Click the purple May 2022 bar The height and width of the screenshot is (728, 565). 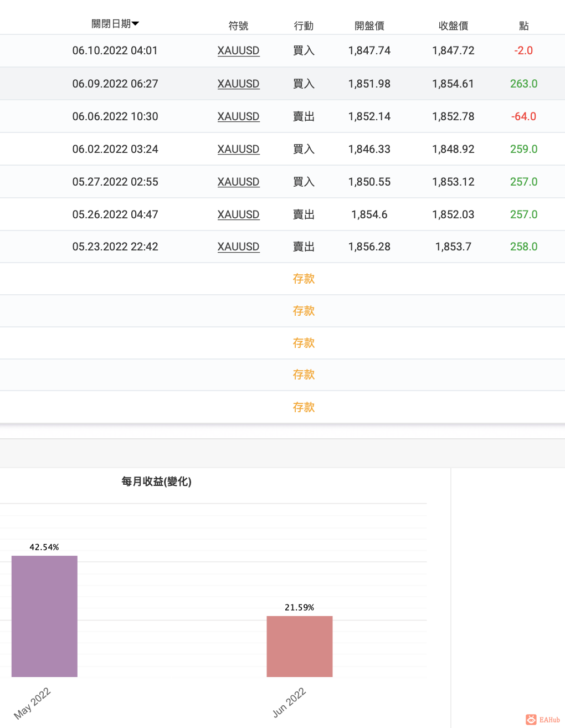click(x=44, y=616)
